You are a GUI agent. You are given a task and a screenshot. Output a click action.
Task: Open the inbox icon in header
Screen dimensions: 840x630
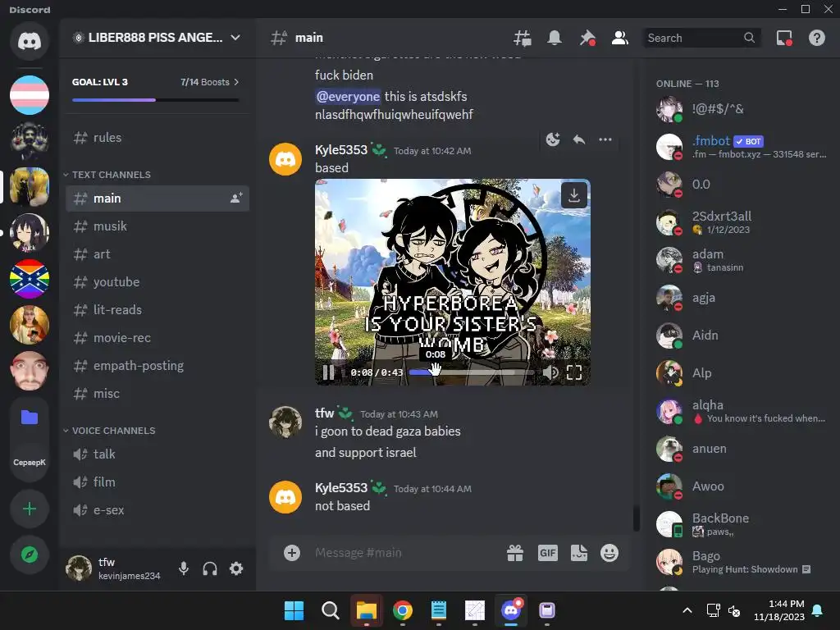(x=784, y=38)
